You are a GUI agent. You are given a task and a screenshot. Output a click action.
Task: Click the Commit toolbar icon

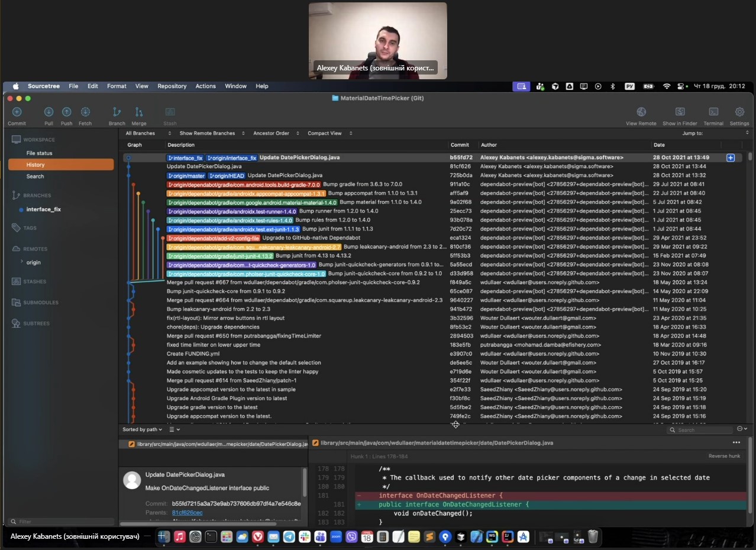17,112
